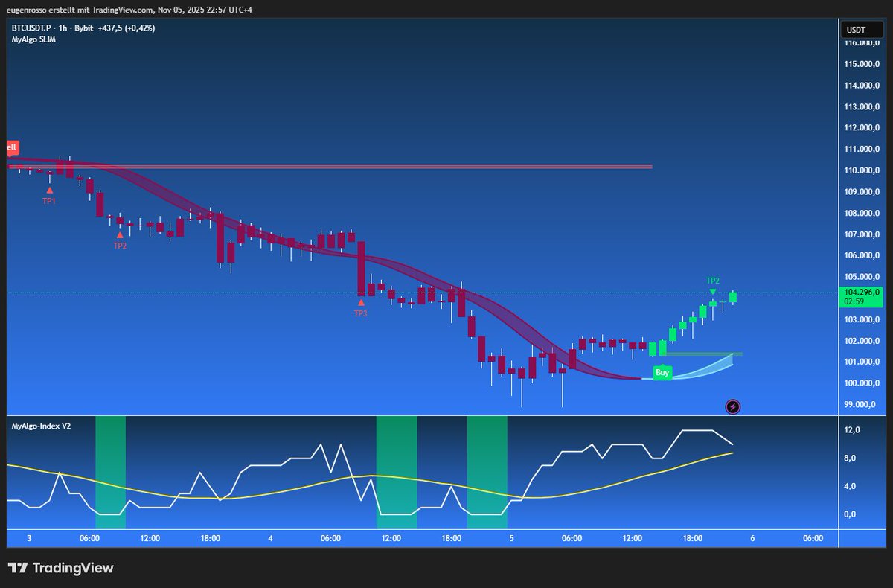Image resolution: width=893 pixels, height=588 pixels.
Task: Click the 101.000,0 price axis label
Action: [x=862, y=362]
